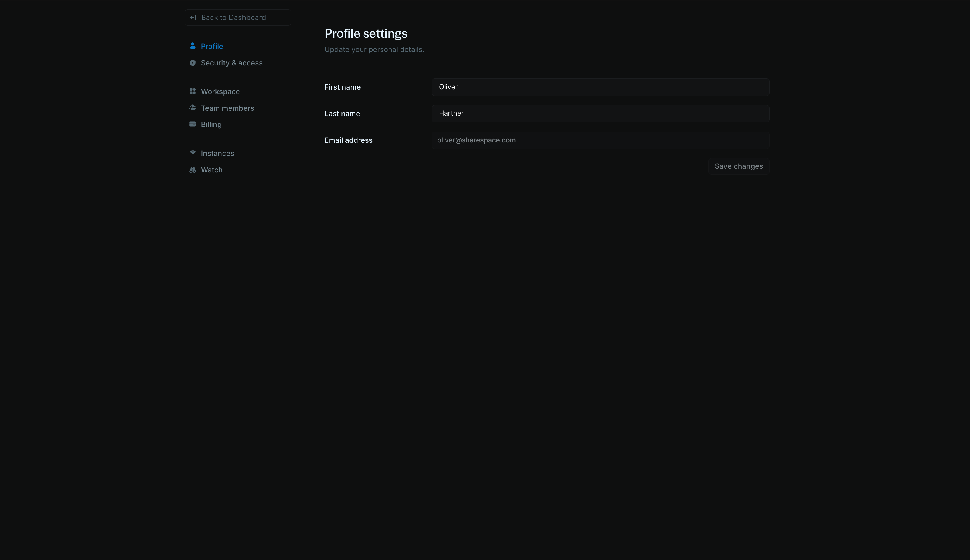Click the First name field containing Oliver
Screen dimensions: 970x560
(600, 87)
